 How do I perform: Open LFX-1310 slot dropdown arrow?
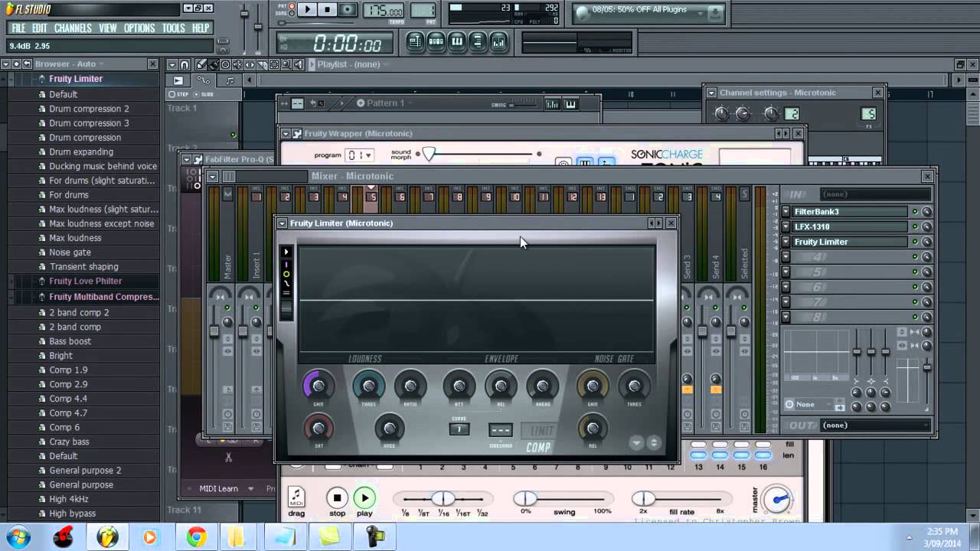tap(786, 227)
